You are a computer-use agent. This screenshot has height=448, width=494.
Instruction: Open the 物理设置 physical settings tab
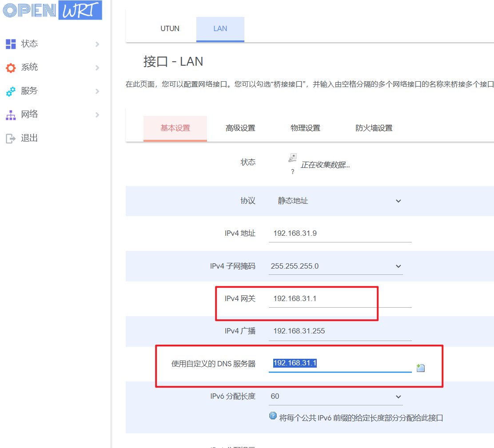305,127
